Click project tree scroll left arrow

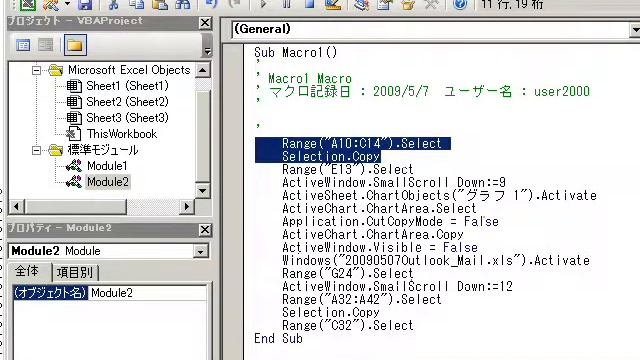[x=16, y=207]
